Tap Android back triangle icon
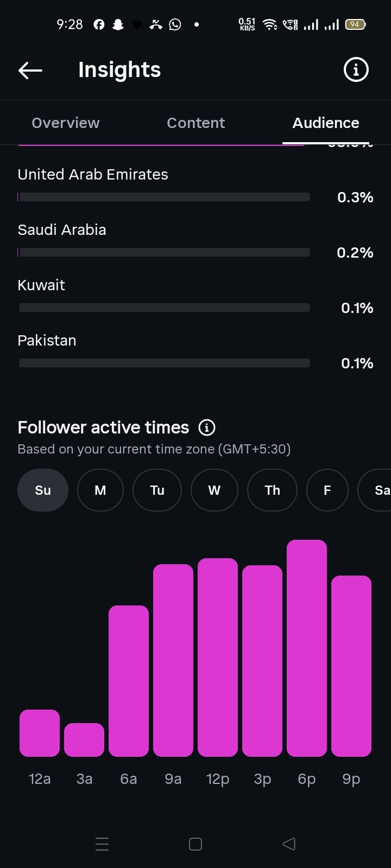 [x=289, y=844]
